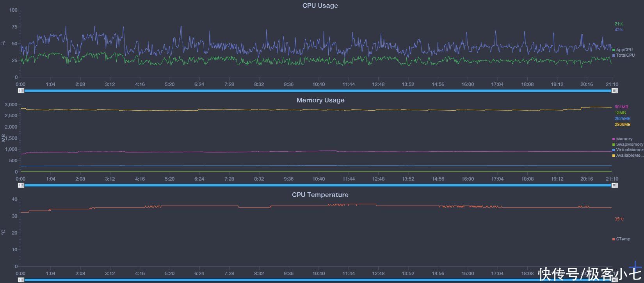Toggle the SwapMemory legend entry
This screenshot has width=644, height=283.
point(628,145)
